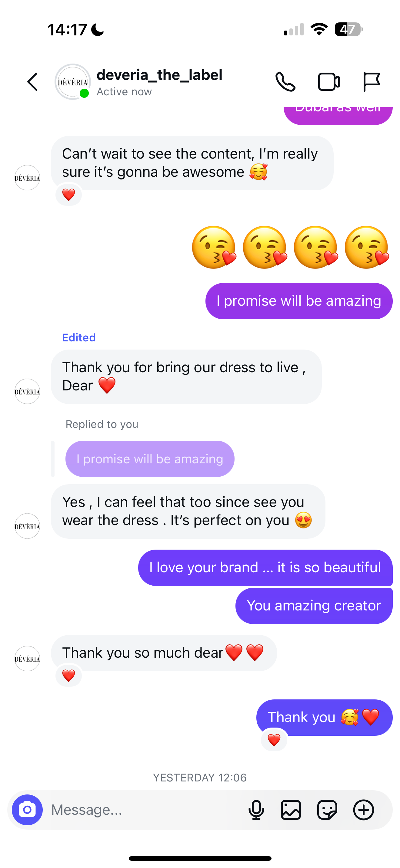Tap the quoted "I promise will be amazing" reply
Viewport: 400px width, 868px height.
(x=150, y=459)
